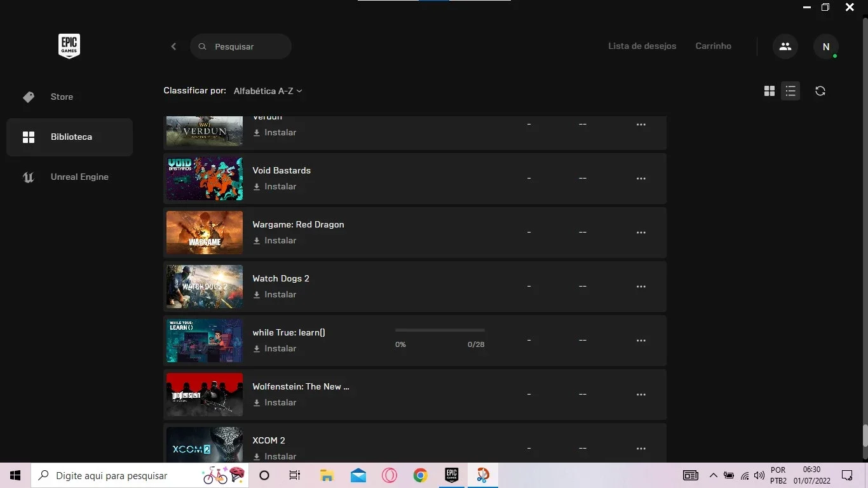The height and width of the screenshot is (488, 868).
Task: Open the N profile avatar
Action: [826, 46]
